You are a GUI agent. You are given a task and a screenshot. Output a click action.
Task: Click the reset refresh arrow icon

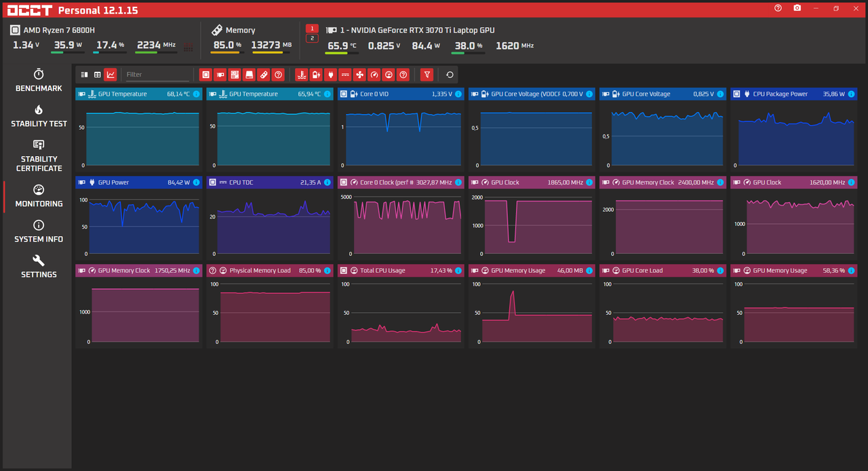[x=450, y=75]
